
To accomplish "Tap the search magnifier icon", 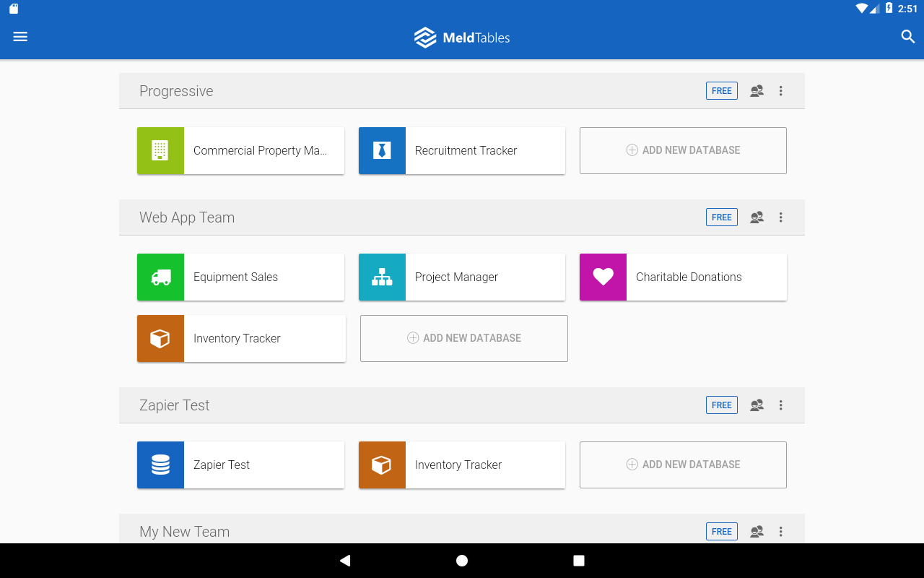I will tap(908, 37).
